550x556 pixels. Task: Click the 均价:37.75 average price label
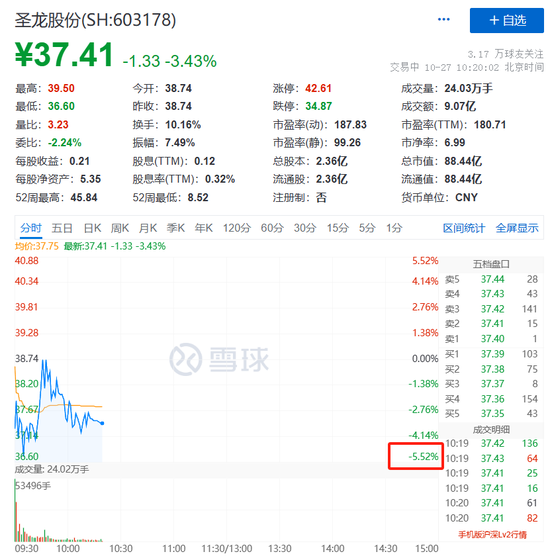pyautogui.click(x=37, y=246)
